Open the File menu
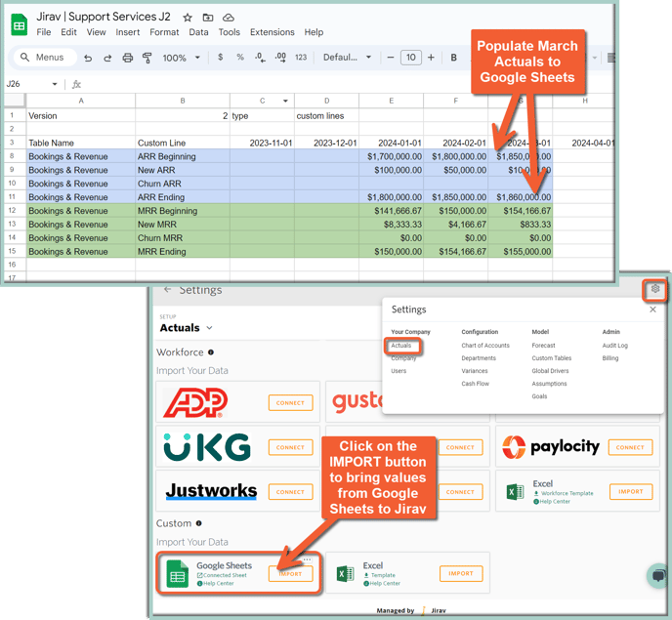 44,32
